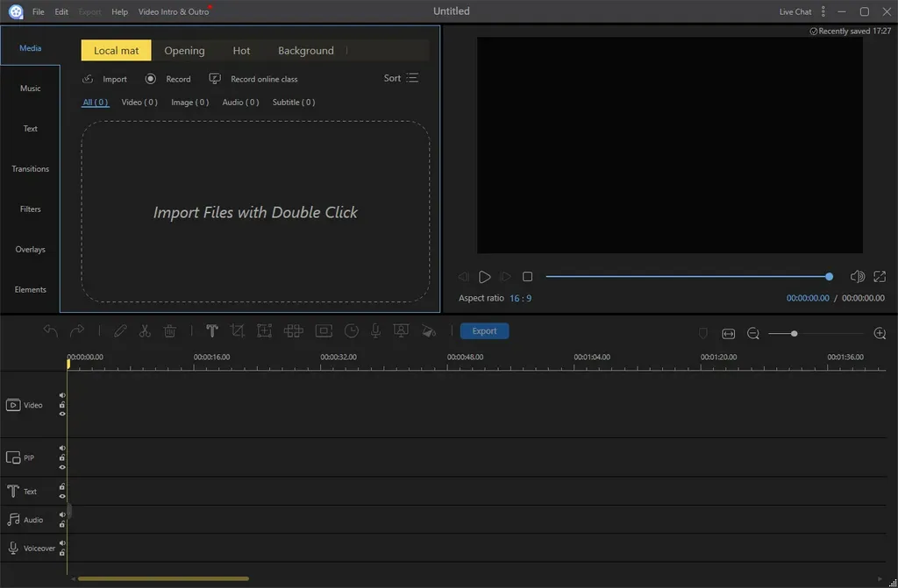Lock the Video track
This screenshot has width=898, height=588.
click(62, 405)
